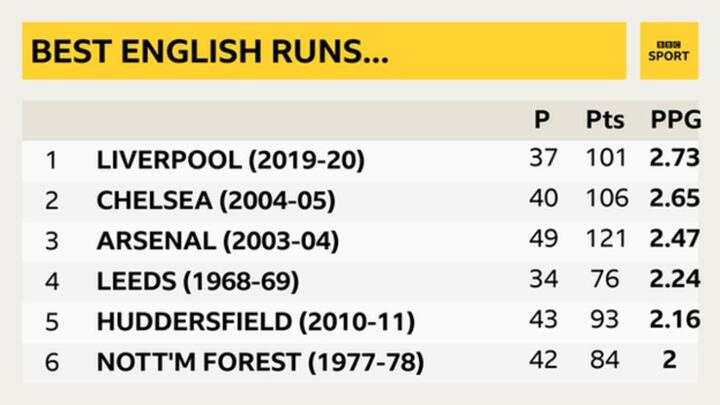Click rank number 6 in the table
This screenshot has width=720, height=405.
point(51,362)
